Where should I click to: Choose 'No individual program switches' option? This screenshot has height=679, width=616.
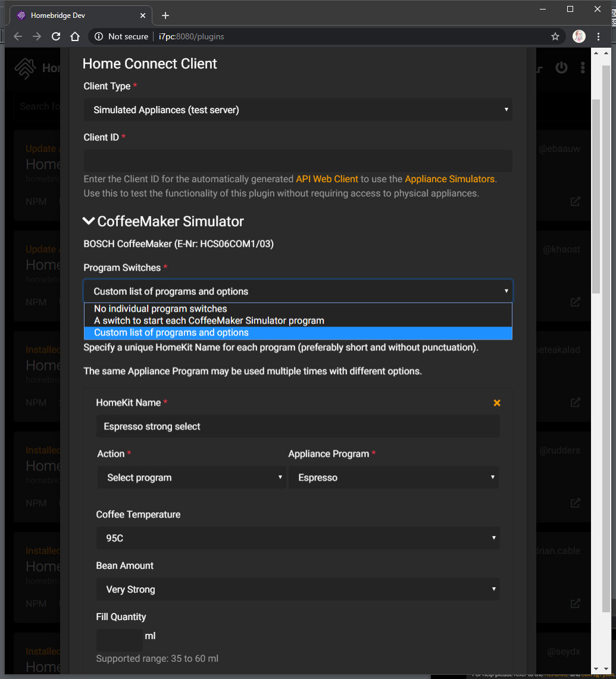(x=161, y=309)
